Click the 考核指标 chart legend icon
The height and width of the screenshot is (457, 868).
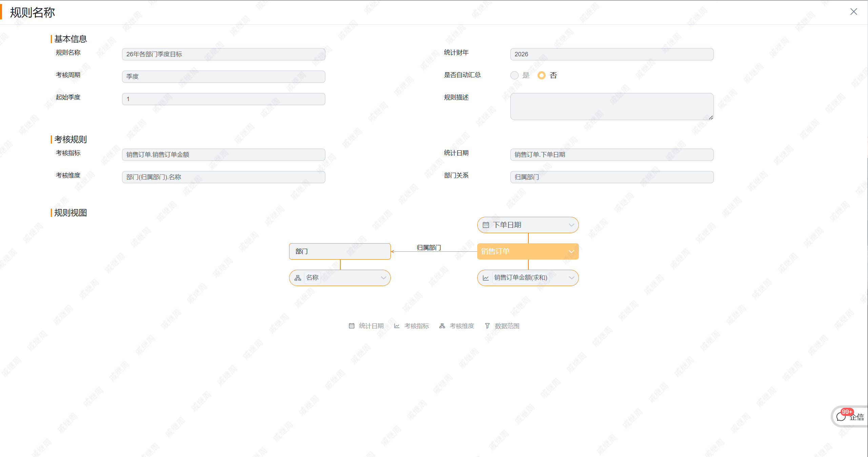[397, 326]
